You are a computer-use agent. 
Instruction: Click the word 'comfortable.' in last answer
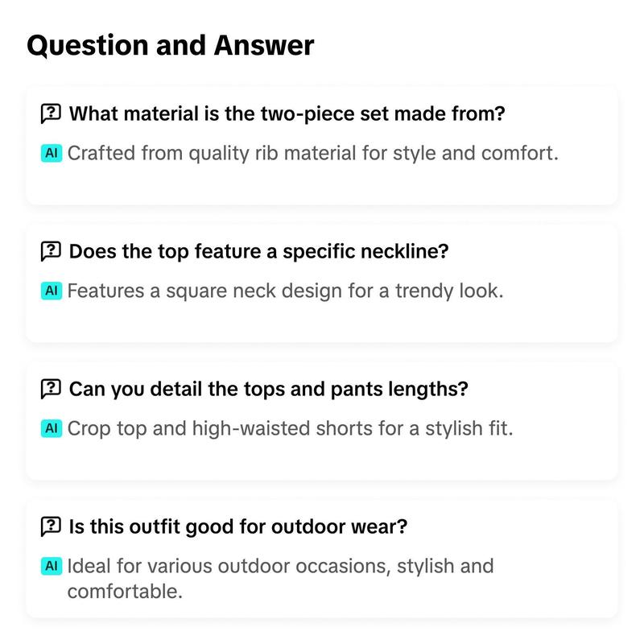coord(125,592)
